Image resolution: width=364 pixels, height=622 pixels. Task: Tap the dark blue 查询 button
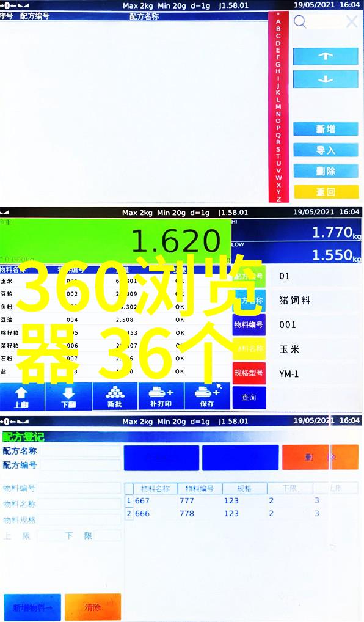click(249, 398)
